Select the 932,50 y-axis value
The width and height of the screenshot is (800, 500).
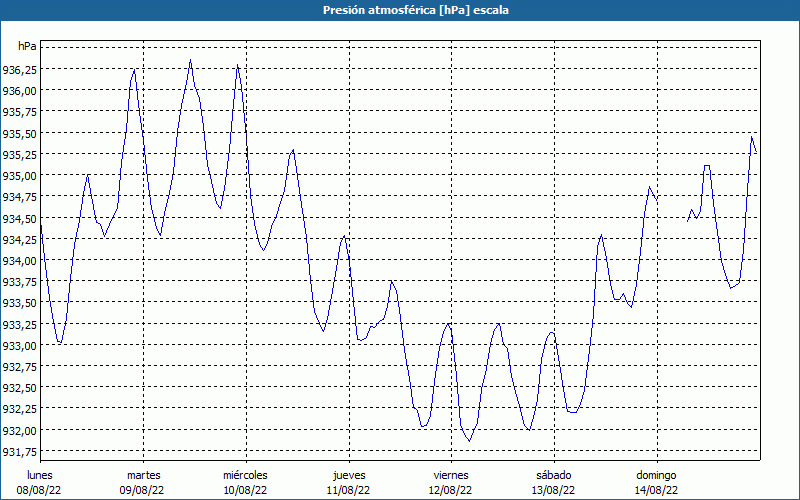(19, 388)
